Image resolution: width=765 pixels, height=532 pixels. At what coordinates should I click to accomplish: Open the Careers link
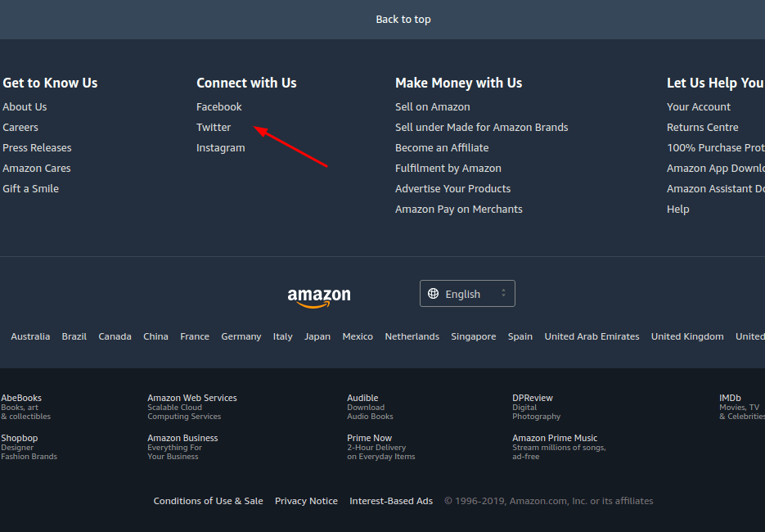20,128
